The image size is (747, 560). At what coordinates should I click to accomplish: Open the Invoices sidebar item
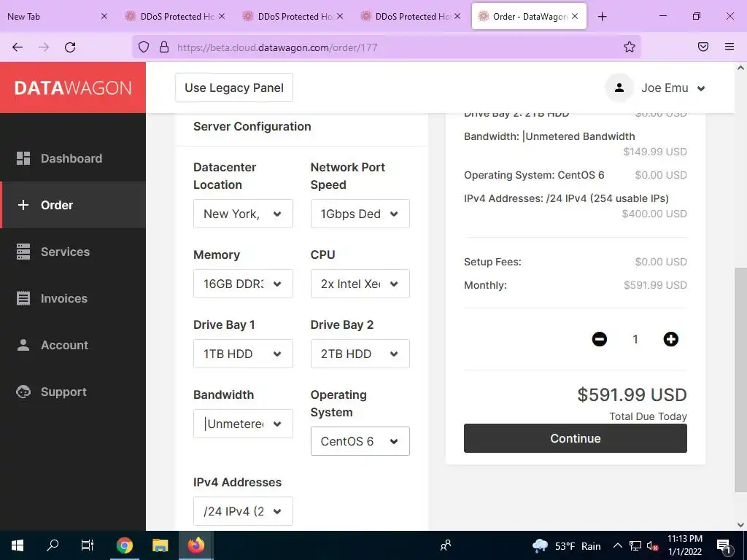[x=72, y=298]
